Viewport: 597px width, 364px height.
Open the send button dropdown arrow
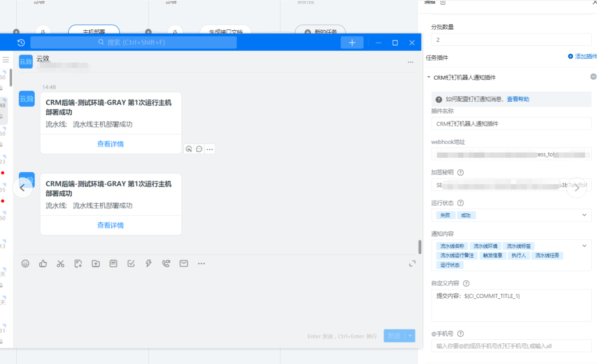tap(411, 336)
